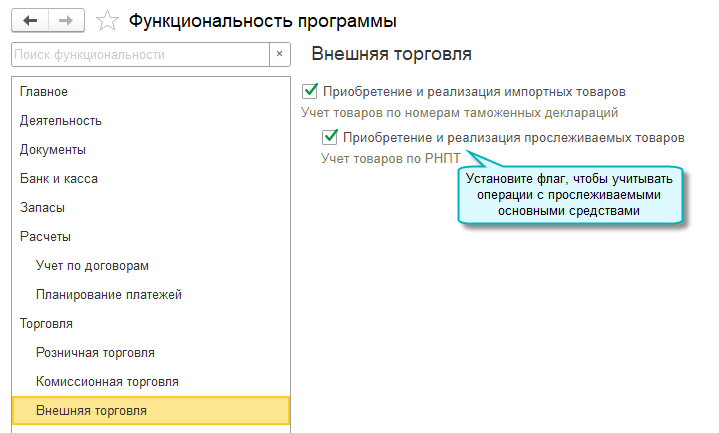Select Учет по договорам subsection
Viewport: 719px width, 433px height.
[92, 266]
